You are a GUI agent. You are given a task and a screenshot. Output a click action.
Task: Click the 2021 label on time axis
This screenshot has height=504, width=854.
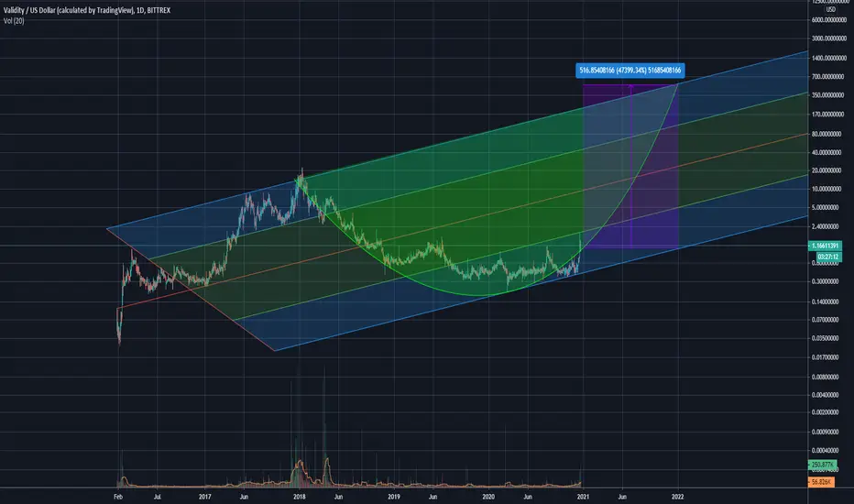(x=584, y=497)
